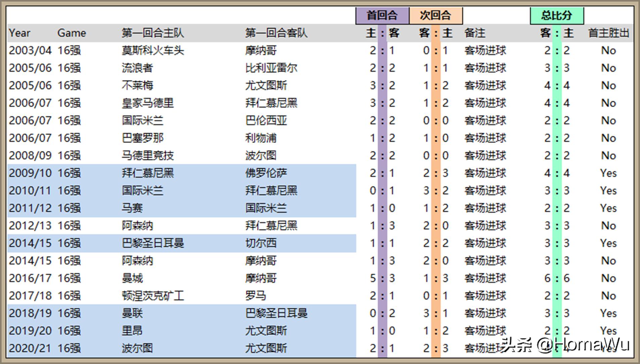Viewport: 640px width, 364px height.
Task: Select the Game column header
Action: (x=71, y=33)
